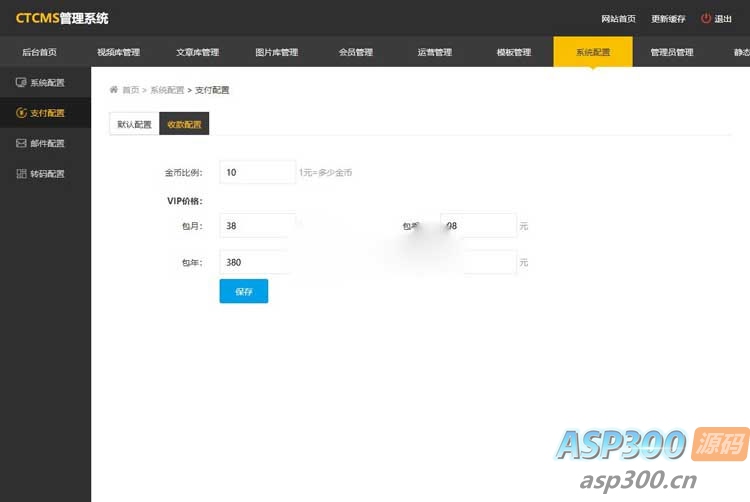Screen dimensions: 750x502
Task: Click the 邮件配置 envelope icon in sidebar
Action: [x=21, y=143]
